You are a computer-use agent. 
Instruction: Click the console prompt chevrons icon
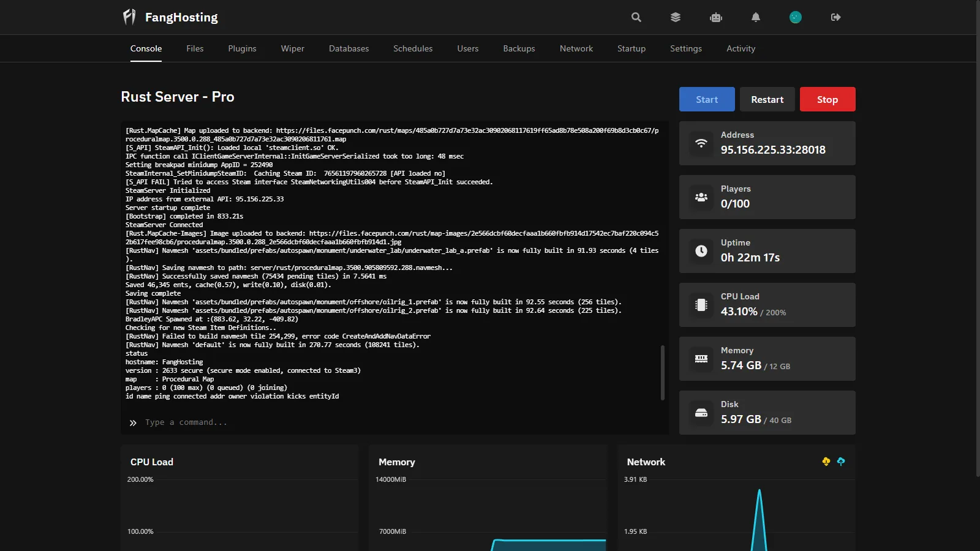[133, 422]
